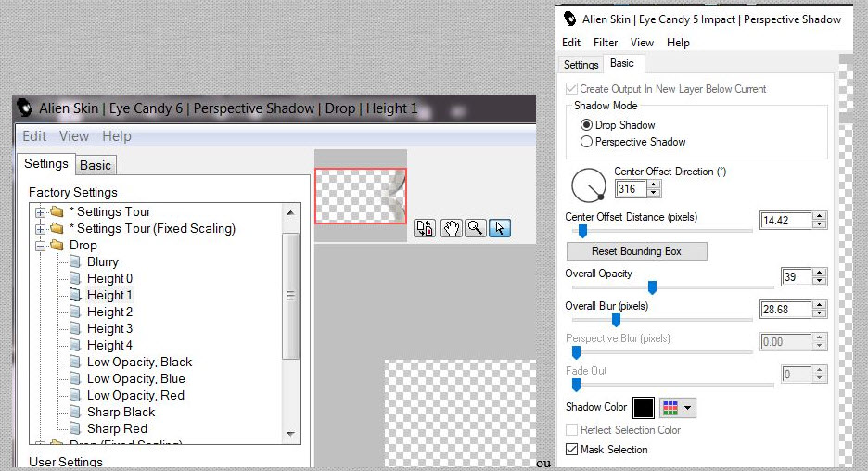Image resolution: width=868 pixels, height=471 pixels.
Task: Open Filter menu in Eye Candy 5
Action: pyautogui.click(x=606, y=43)
